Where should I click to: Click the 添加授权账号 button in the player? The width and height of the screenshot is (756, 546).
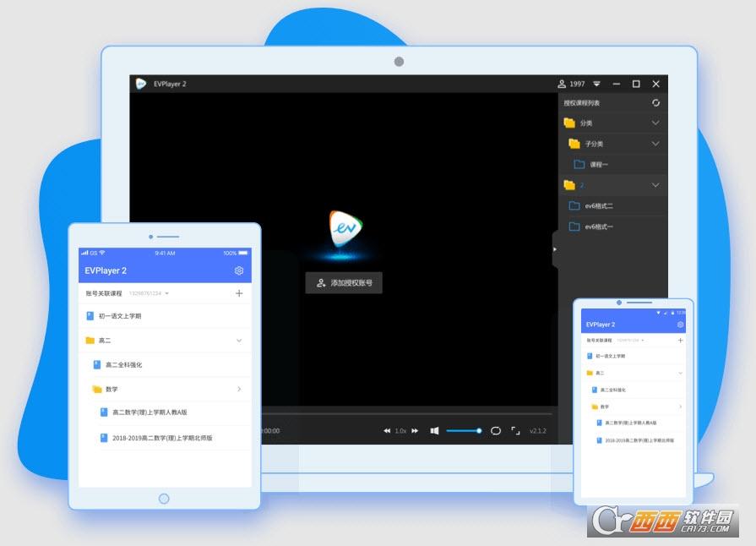click(344, 282)
